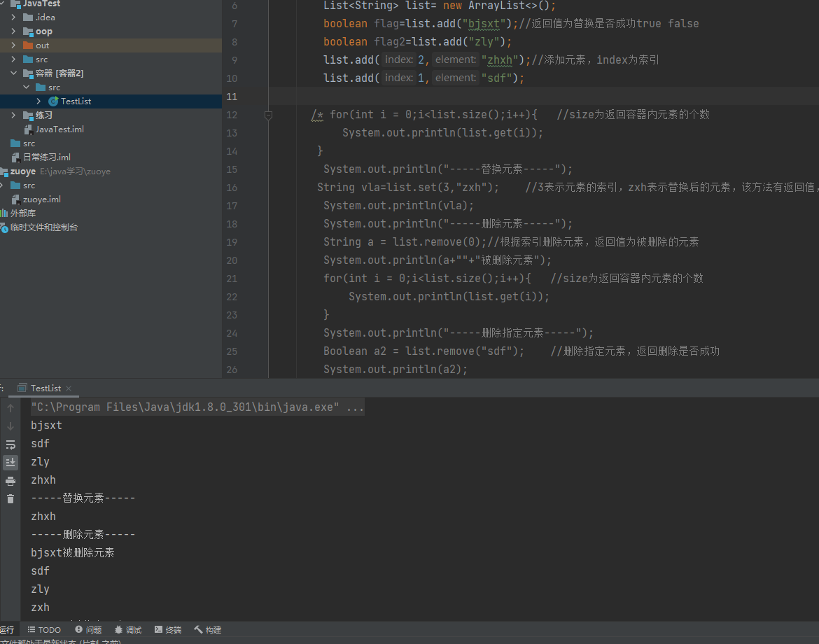The height and width of the screenshot is (644, 819).
Task: Open the 终端 terminal tool window
Action: point(168,630)
